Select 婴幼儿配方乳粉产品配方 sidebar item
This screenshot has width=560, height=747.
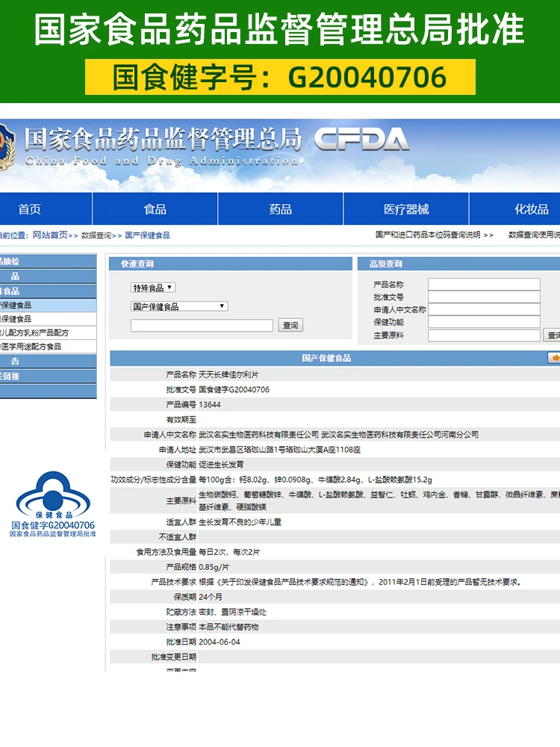coord(48,332)
